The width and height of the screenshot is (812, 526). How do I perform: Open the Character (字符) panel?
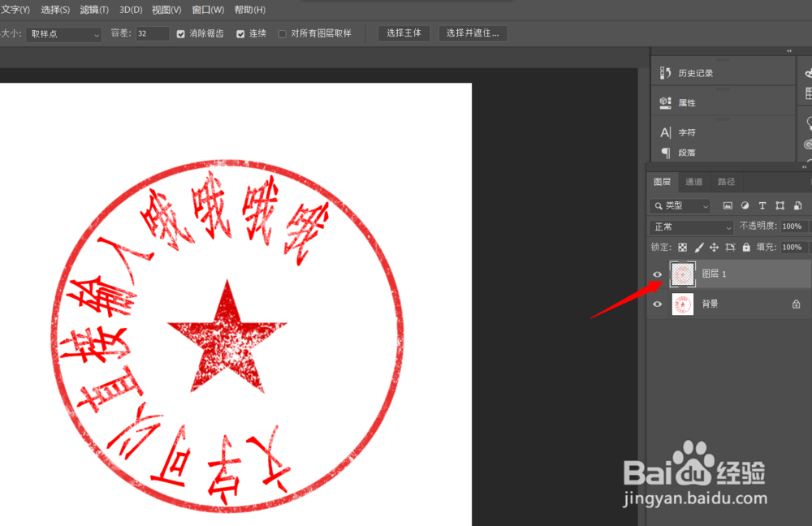[x=686, y=131]
